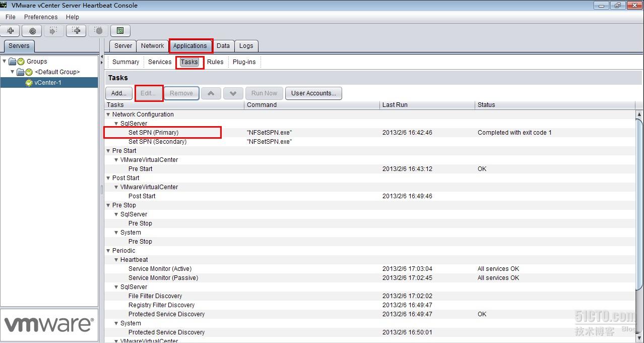Click the VMware console icon in the title bar
The width and height of the screenshot is (644, 343).
click(x=4, y=5)
